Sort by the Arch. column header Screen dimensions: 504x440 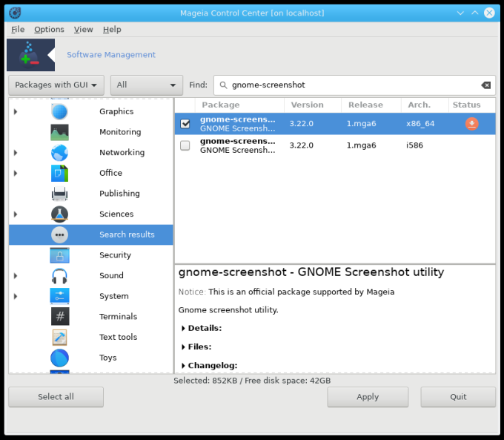425,105
